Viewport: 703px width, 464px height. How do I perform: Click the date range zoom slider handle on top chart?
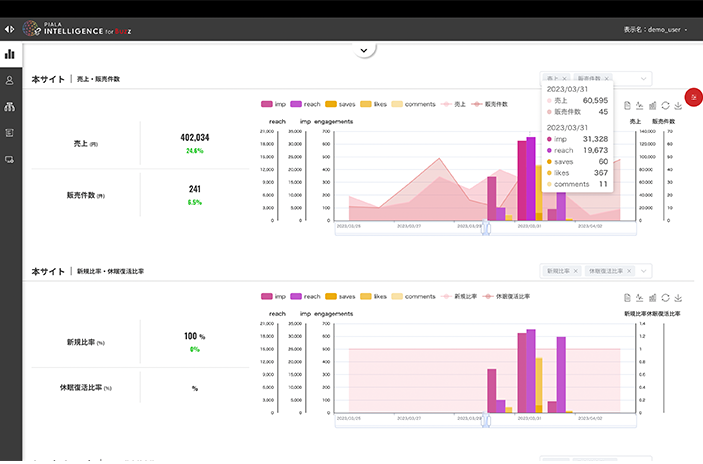pos(487,228)
